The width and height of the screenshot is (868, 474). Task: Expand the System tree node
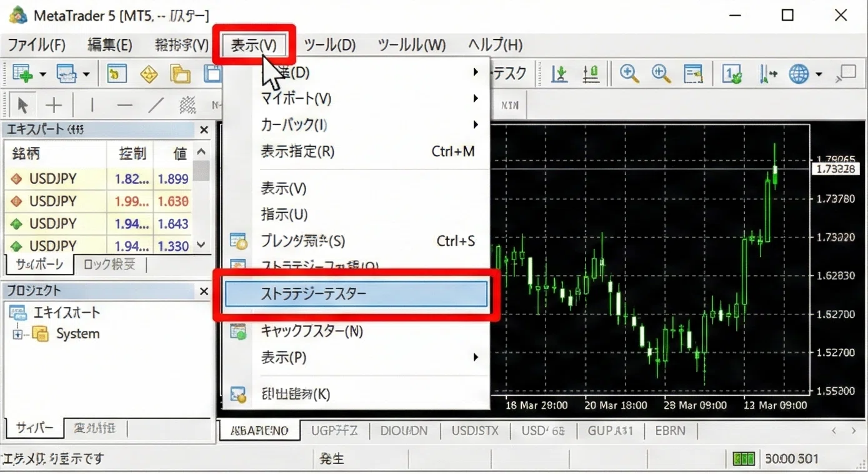tap(17, 335)
